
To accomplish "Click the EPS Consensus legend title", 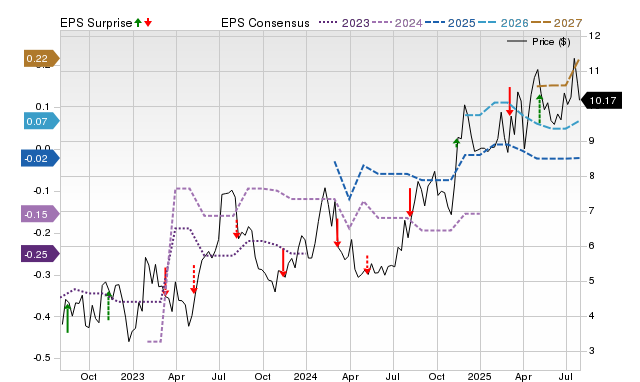I will coord(265,23).
